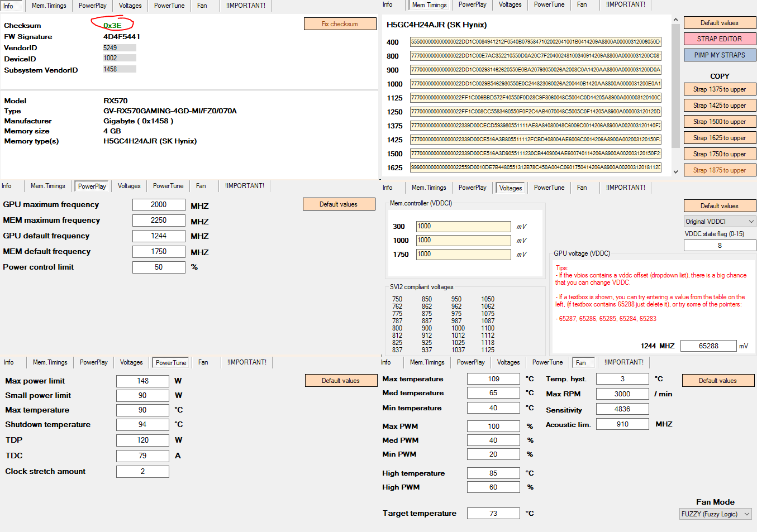Open the Original VDDCI dropdown

click(x=720, y=222)
